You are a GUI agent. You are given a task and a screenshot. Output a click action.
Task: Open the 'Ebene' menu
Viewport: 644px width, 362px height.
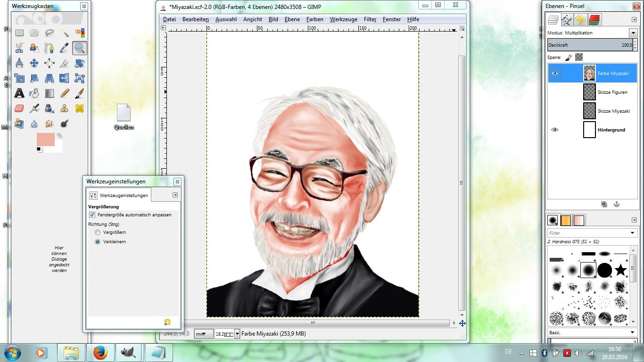point(292,19)
